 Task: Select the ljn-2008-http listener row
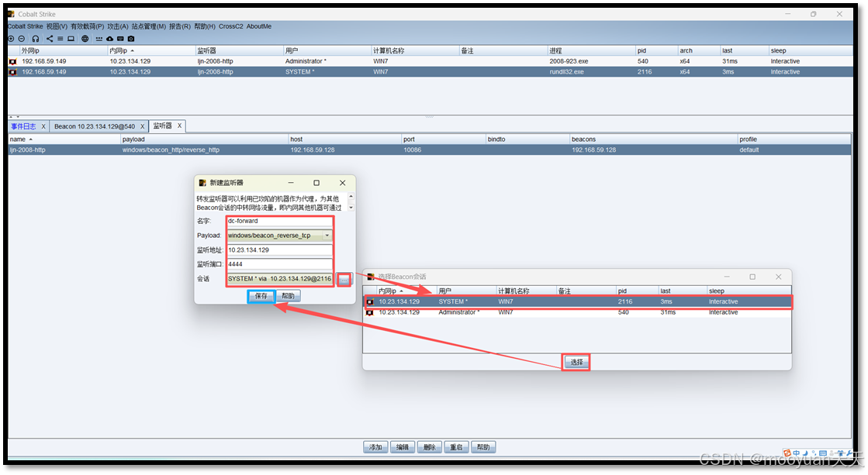click(x=430, y=150)
